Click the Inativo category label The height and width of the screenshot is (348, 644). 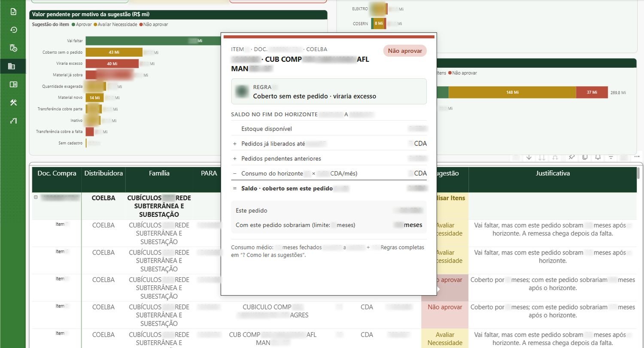coord(76,121)
